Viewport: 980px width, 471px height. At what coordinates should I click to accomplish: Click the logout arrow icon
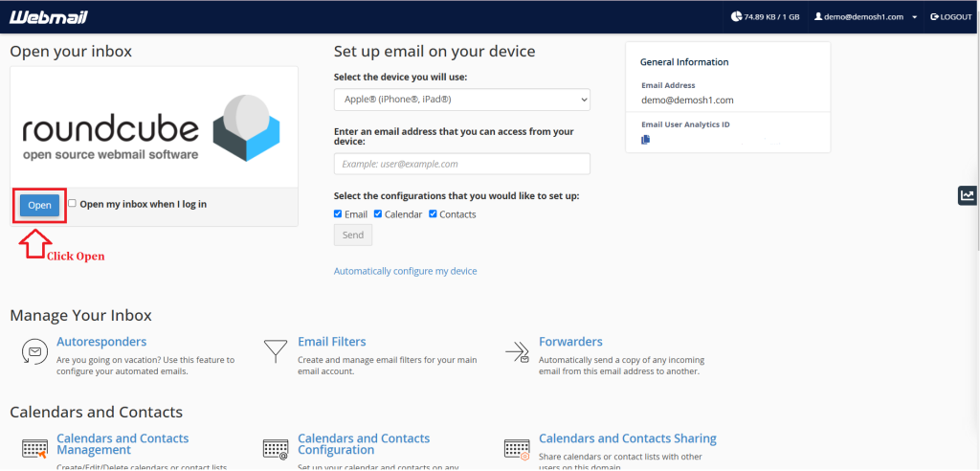click(x=934, y=17)
